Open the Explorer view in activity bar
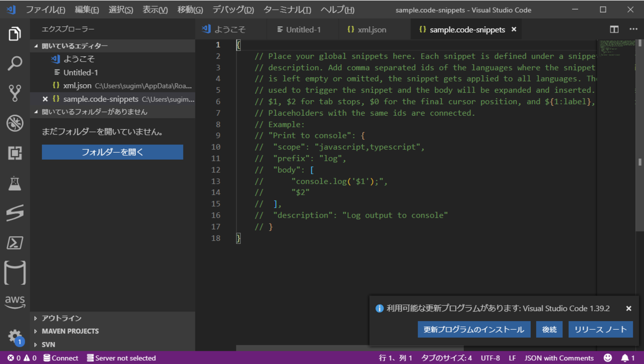 pyautogui.click(x=14, y=34)
